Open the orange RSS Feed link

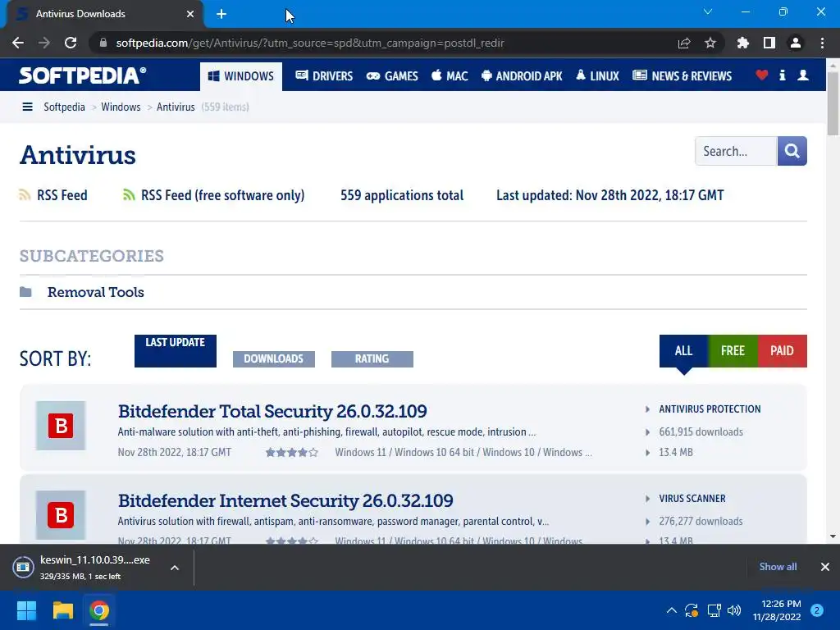(53, 195)
